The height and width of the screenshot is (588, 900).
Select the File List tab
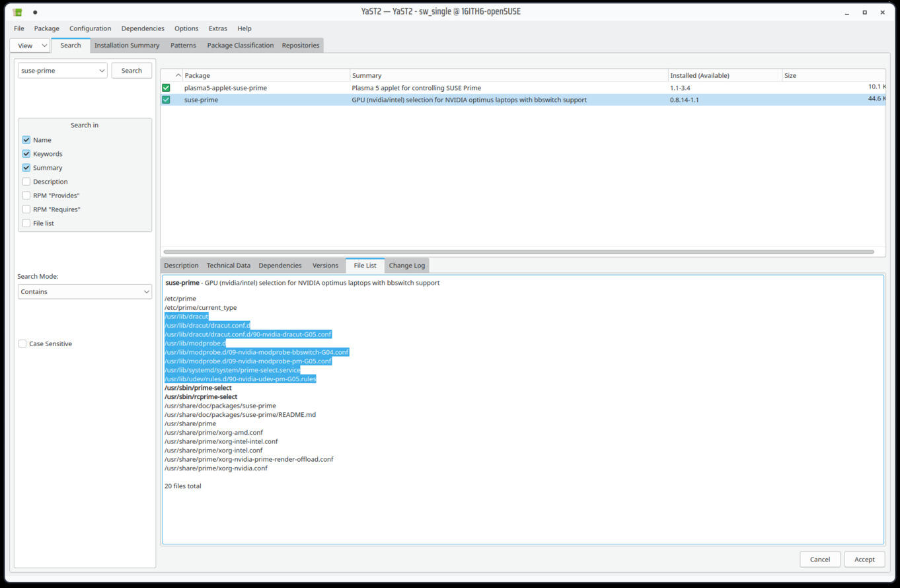365,265
